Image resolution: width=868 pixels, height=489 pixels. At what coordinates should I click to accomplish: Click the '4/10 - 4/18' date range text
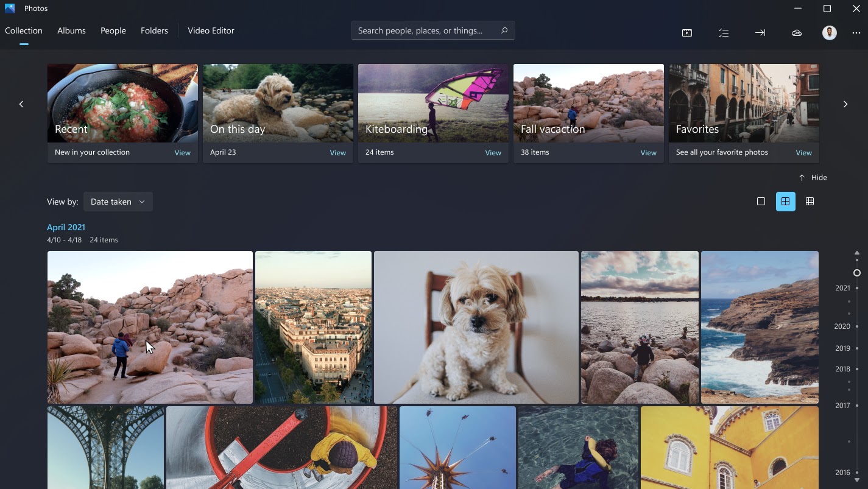[x=64, y=240]
